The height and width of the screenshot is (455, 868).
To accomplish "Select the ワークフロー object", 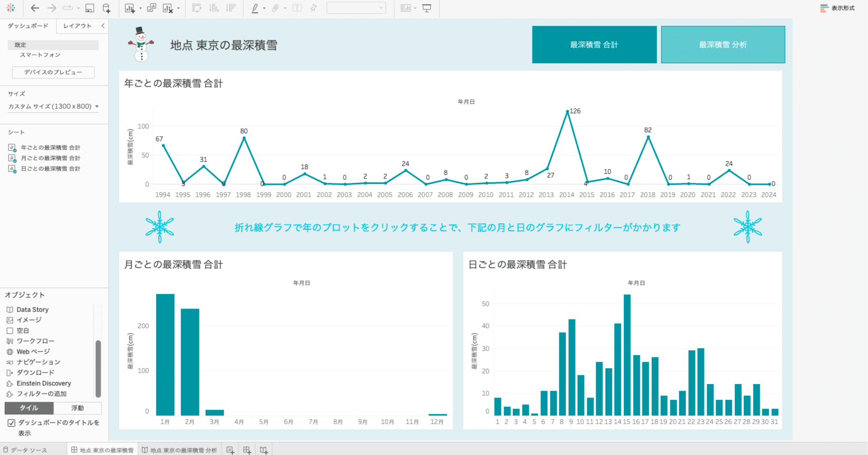I will (30, 341).
